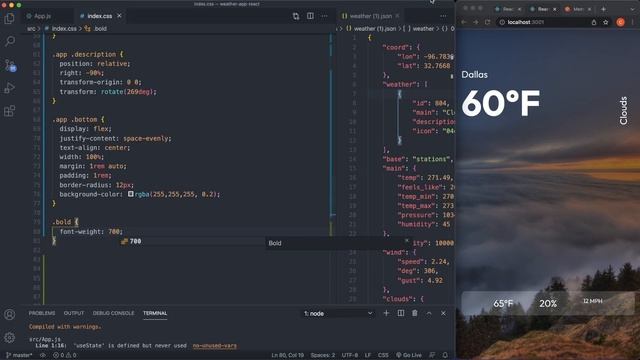Open notifications bell in status bar
The image size is (640, 360).
coord(445,355)
